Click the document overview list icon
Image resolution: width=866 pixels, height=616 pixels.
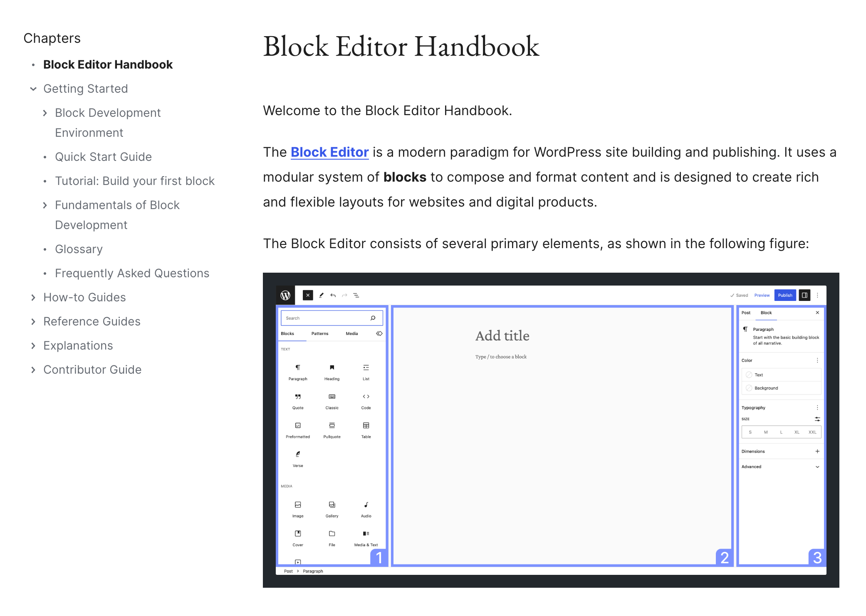(x=356, y=295)
